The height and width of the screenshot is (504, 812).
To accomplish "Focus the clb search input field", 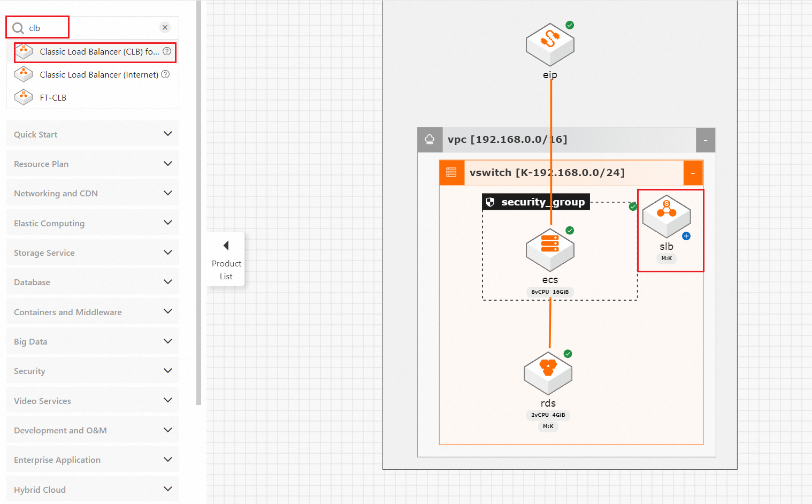I will (x=91, y=27).
